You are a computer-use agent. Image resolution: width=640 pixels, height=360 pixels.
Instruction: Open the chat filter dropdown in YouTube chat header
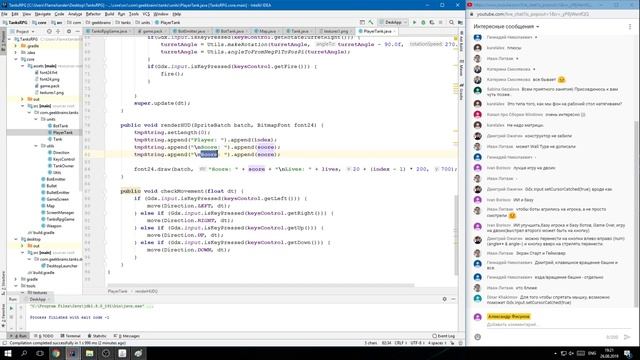pos(506,27)
